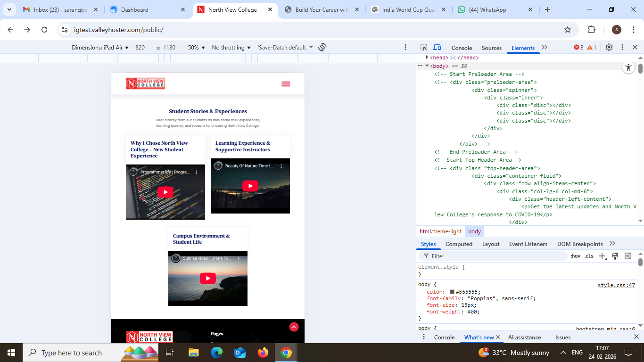Toggle the device toolbar icon
The image size is (644, 362).
pyautogui.click(x=437, y=48)
